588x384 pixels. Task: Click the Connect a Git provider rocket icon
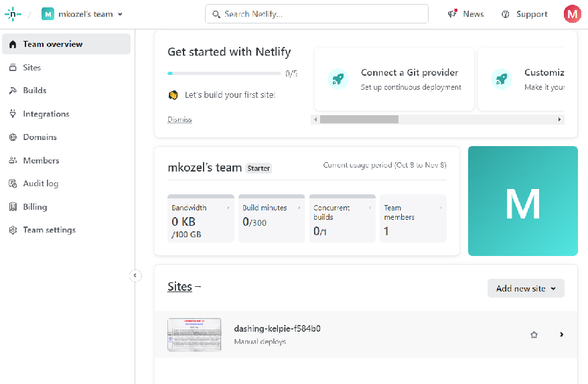(x=338, y=79)
